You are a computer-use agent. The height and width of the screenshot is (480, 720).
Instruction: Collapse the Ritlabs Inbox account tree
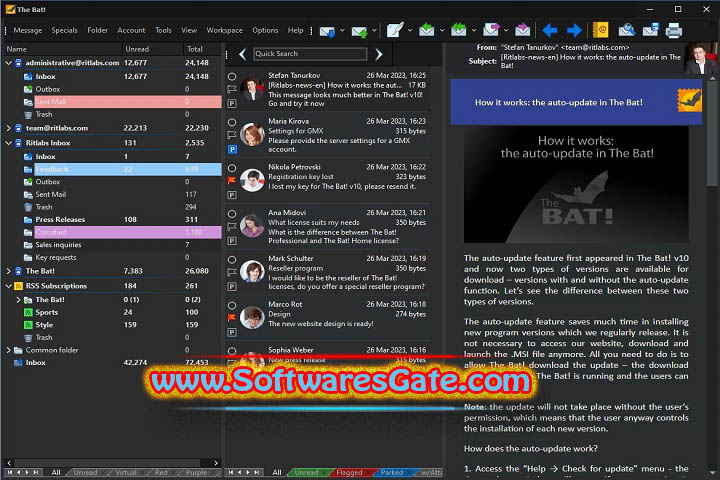point(8,143)
